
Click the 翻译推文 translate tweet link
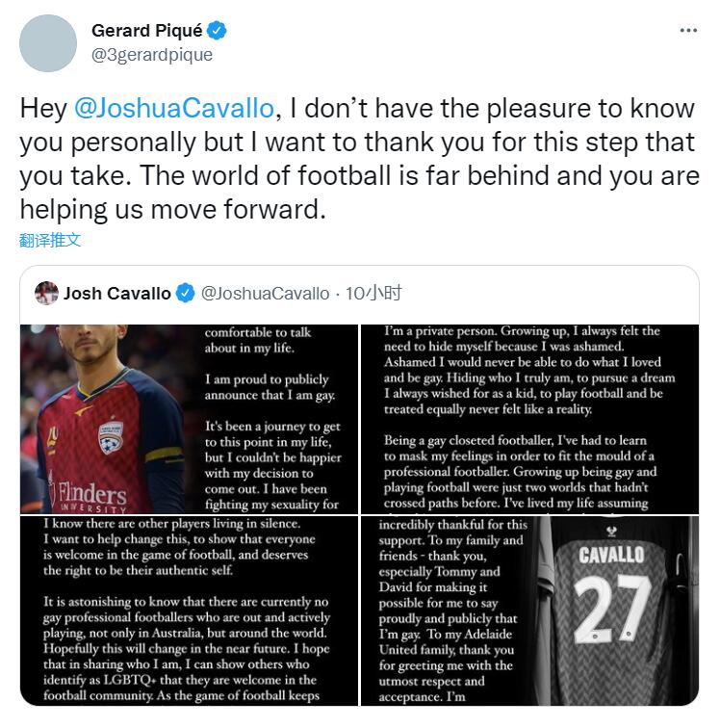click(x=50, y=240)
